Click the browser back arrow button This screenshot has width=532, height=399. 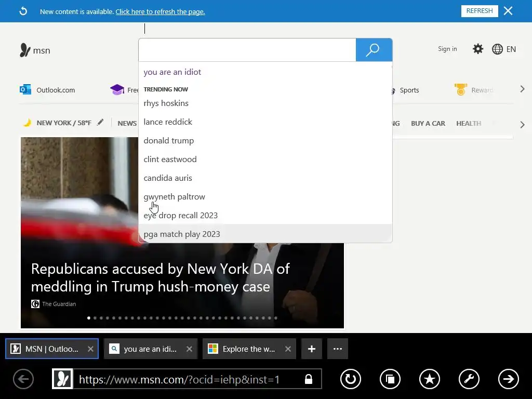pyautogui.click(x=23, y=379)
